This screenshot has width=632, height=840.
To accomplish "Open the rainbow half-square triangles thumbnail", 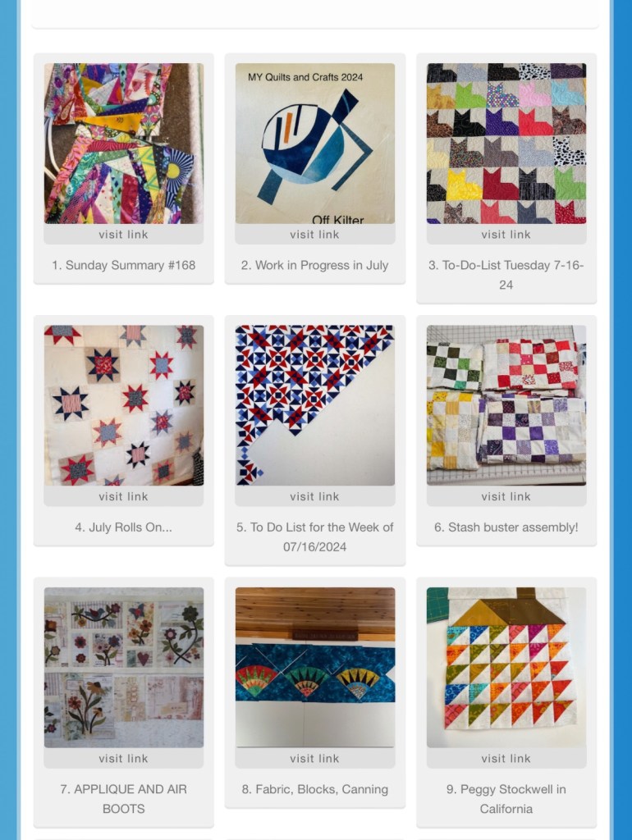I will [506, 667].
